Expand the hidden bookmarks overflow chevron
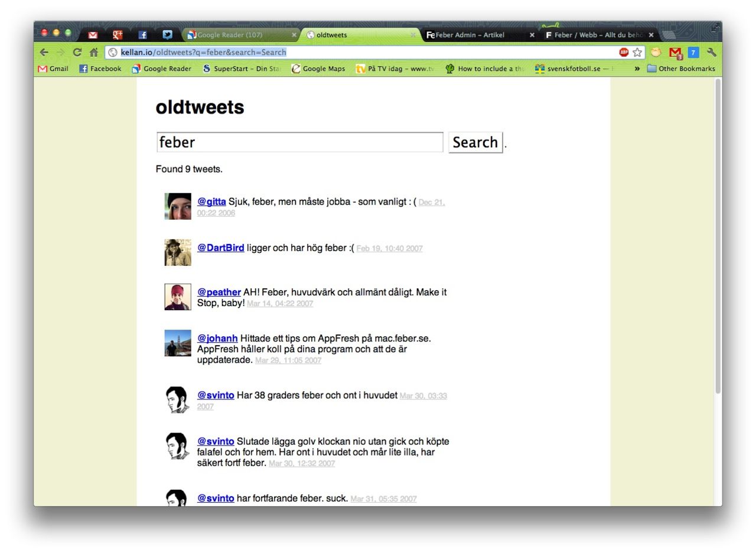Image resolution: width=756 pixels, height=553 pixels. [637, 69]
